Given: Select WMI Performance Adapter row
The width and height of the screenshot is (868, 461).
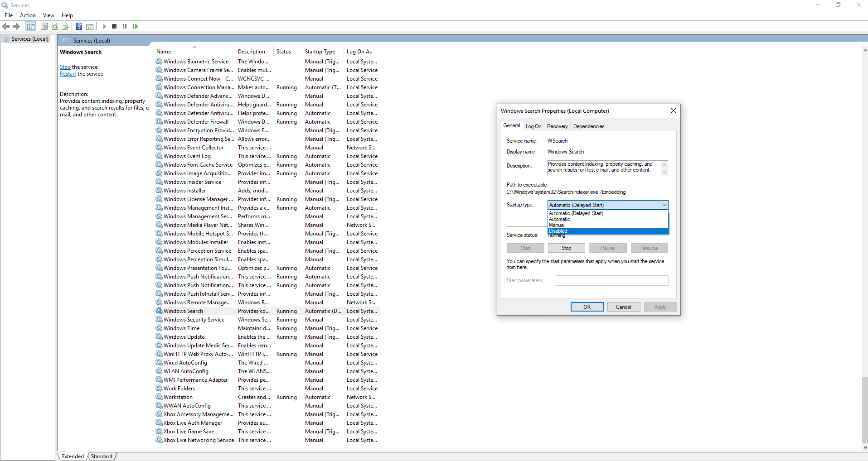Looking at the screenshot, I should 267,380.
